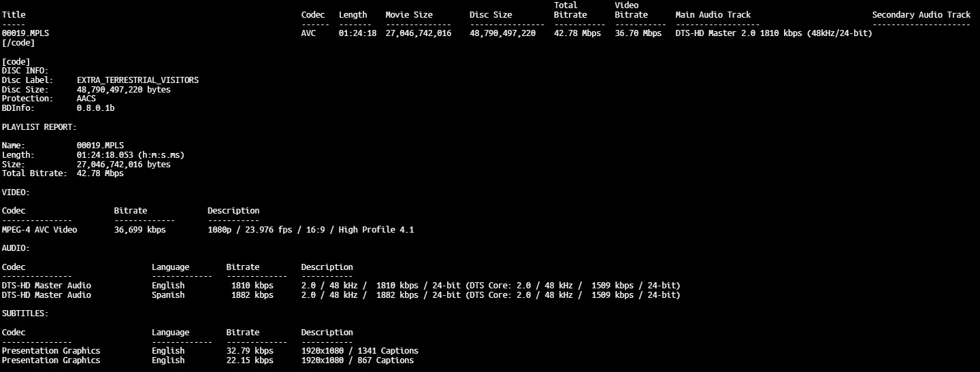Click the EXTRA_TERRESTRIAL_VISITORS disc label
Screen dimensions: 980x372
coord(137,80)
